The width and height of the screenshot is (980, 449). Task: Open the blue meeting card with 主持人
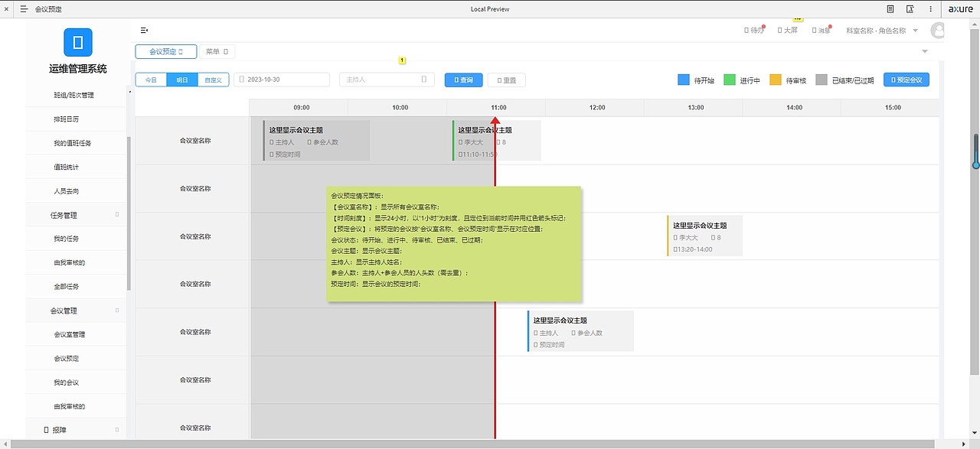[x=580, y=331]
